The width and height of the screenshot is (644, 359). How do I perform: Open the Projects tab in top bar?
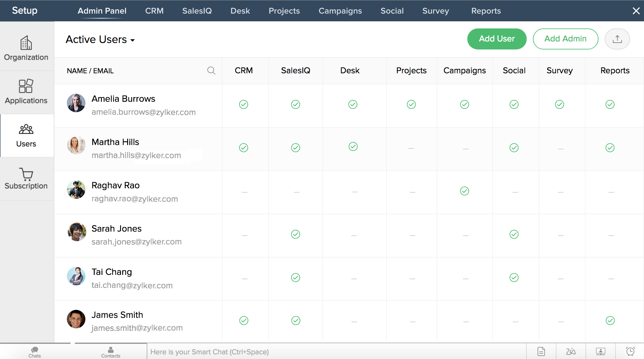[x=284, y=11]
